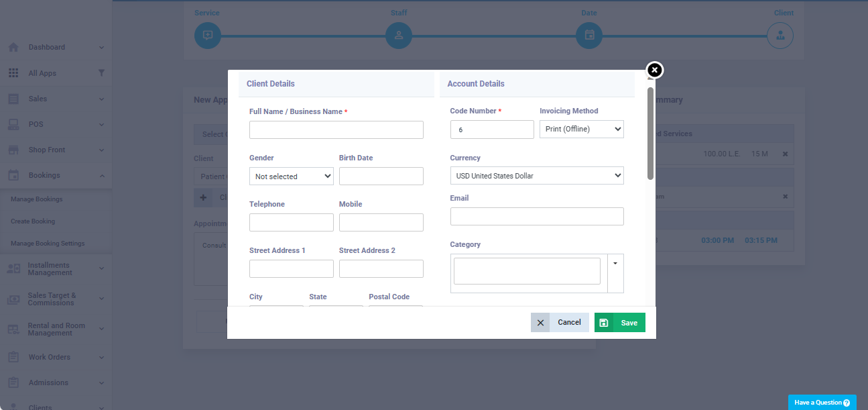Click the All Apps grid icon
Screen dimensions: 868x410
[x=13, y=73]
